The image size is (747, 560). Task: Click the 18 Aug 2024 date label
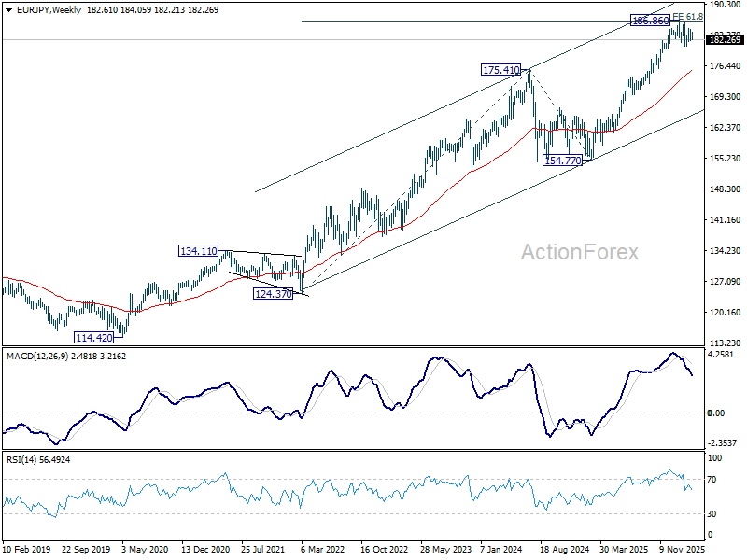(564, 550)
